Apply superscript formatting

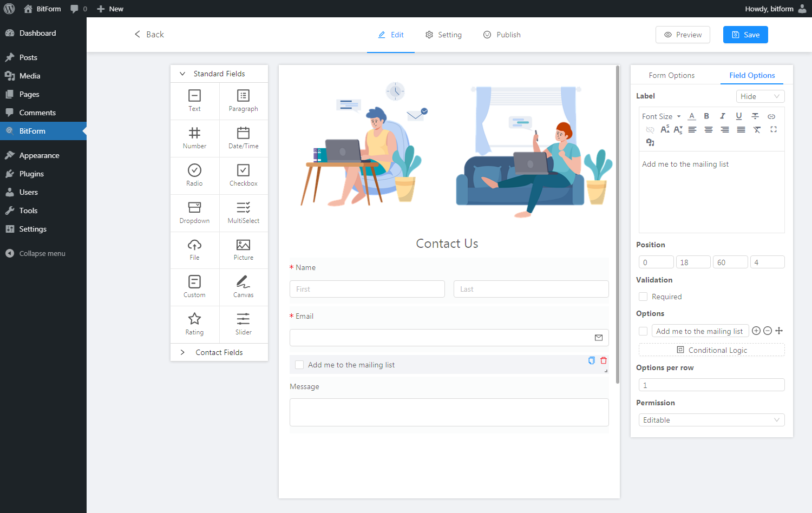click(665, 129)
